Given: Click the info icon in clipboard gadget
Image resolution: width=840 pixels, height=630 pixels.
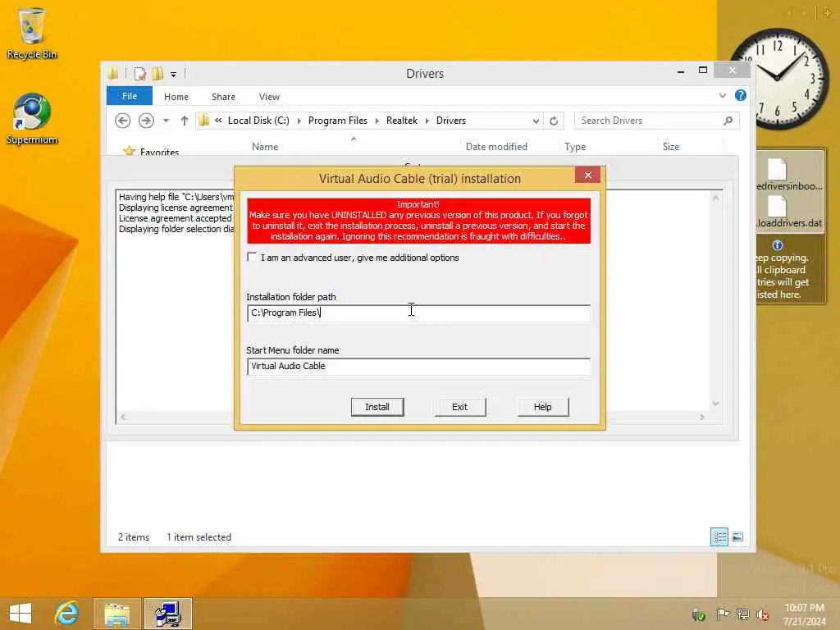Looking at the screenshot, I should (778, 245).
